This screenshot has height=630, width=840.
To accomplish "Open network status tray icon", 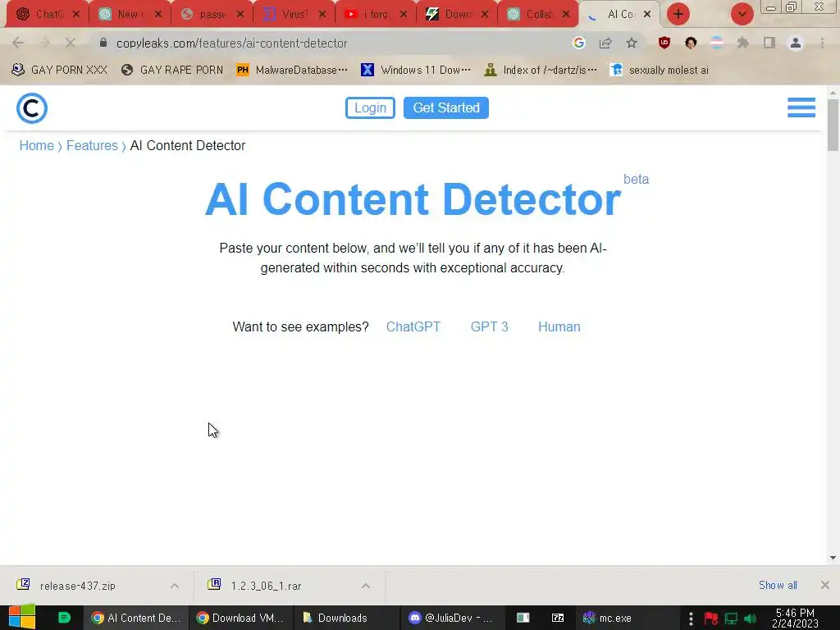I will [731, 619].
